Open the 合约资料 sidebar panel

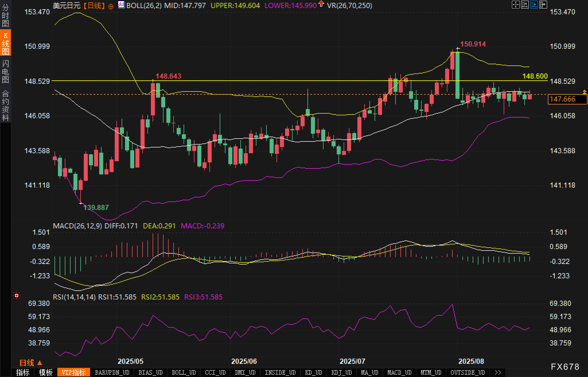(x=5, y=106)
